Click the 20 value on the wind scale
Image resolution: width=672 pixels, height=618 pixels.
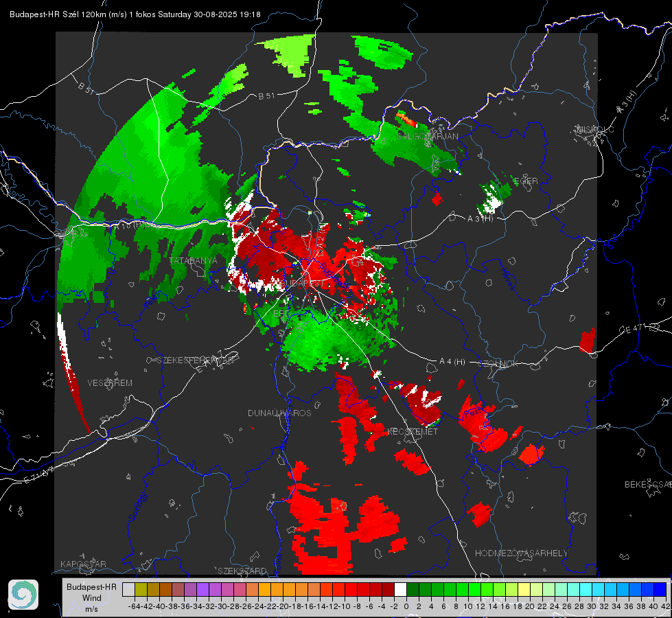(530, 606)
